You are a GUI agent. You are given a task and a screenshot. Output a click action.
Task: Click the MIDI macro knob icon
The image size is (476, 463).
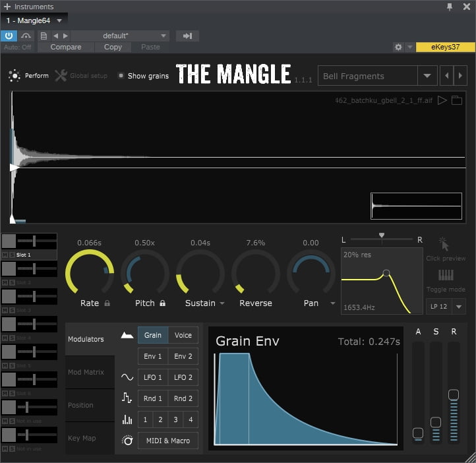point(127,440)
